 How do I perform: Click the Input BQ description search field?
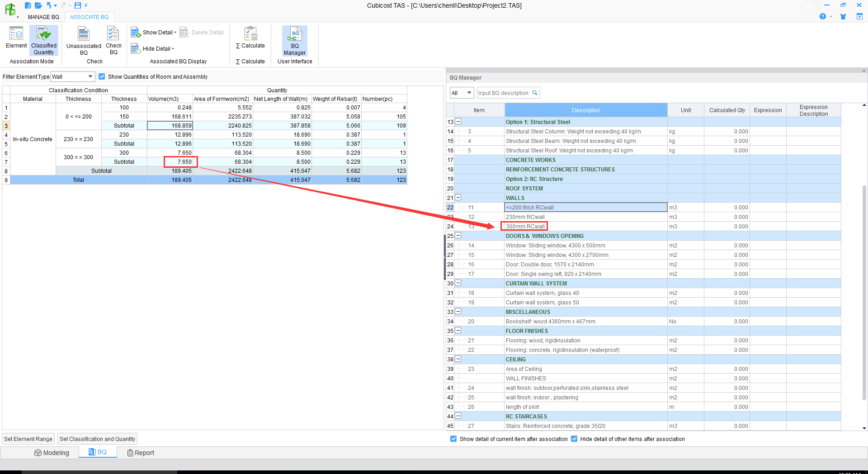503,93
